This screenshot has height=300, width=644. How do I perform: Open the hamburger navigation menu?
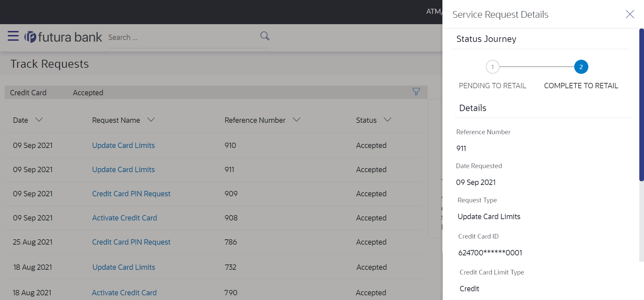[13, 36]
